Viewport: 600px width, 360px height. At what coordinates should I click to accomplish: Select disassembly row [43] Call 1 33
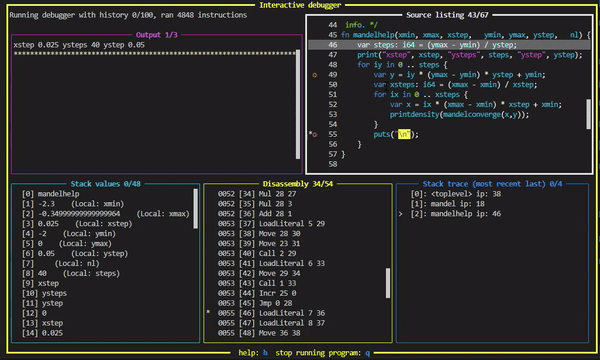(x=257, y=283)
